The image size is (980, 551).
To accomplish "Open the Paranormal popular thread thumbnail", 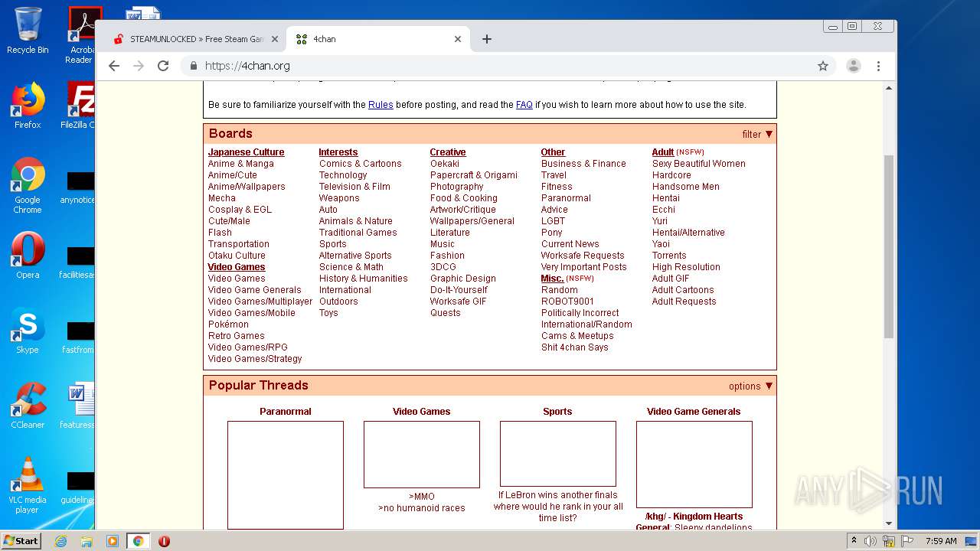I will [x=286, y=475].
